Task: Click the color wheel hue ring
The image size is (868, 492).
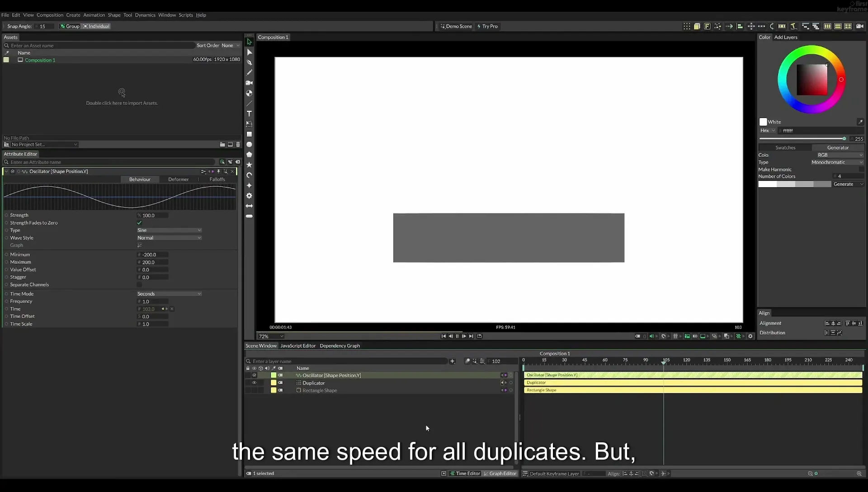Action: (811, 49)
